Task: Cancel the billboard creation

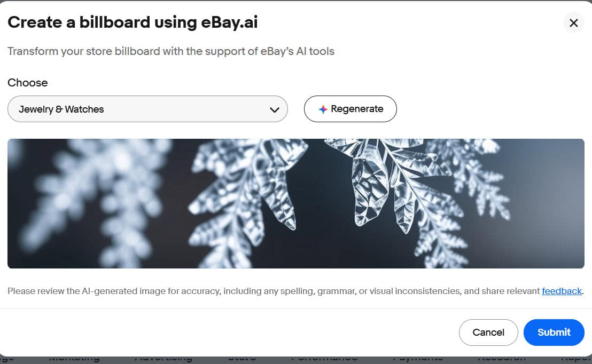Action: point(488,333)
